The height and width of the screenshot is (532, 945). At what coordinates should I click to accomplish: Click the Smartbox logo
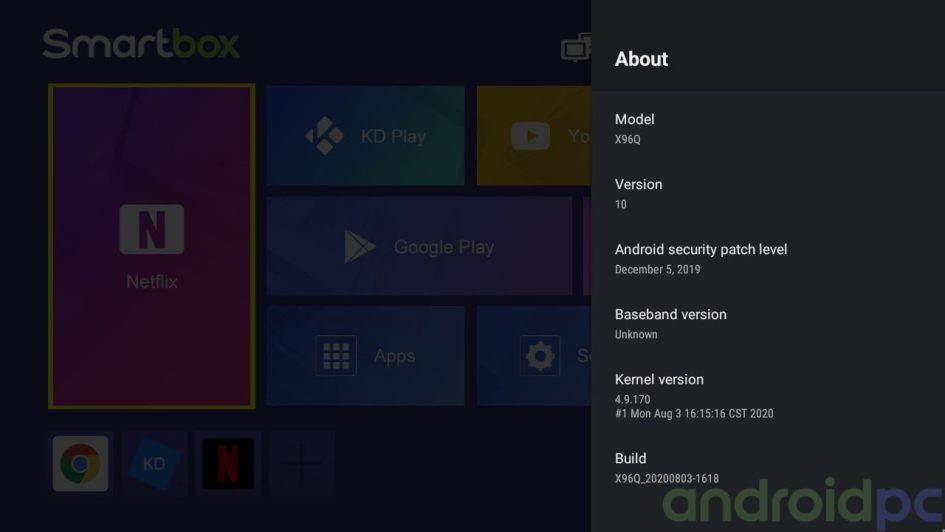141,44
